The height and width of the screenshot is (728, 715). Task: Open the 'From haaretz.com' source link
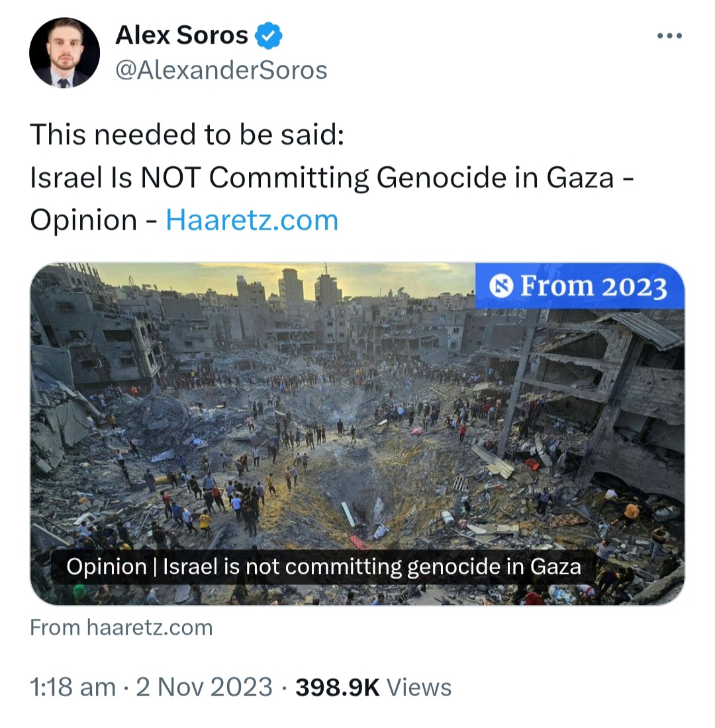tap(121, 627)
